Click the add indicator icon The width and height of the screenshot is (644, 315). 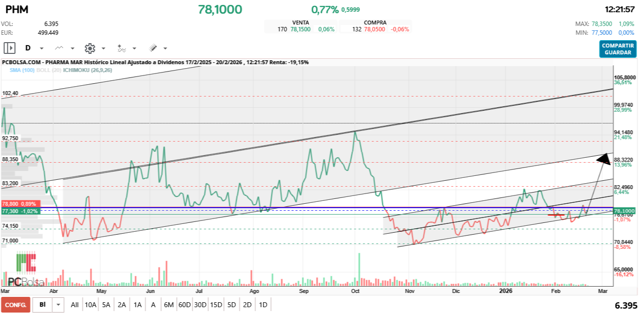point(122,48)
